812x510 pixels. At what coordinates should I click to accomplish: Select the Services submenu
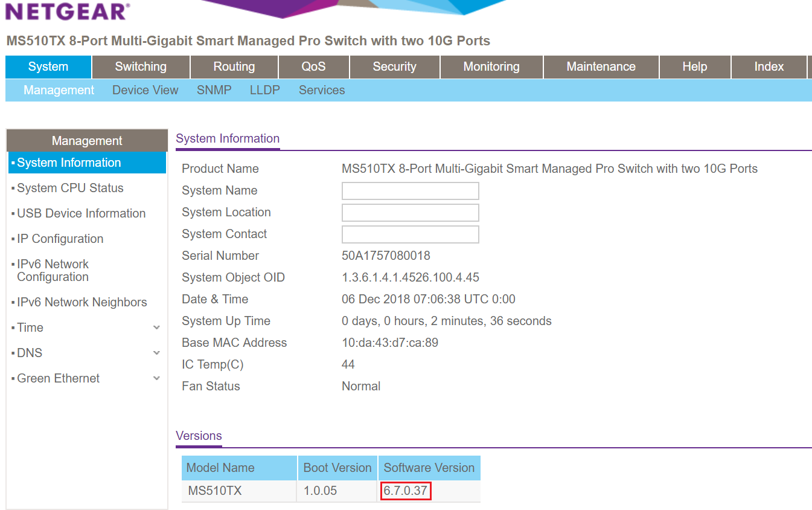click(x=322, y=90)
